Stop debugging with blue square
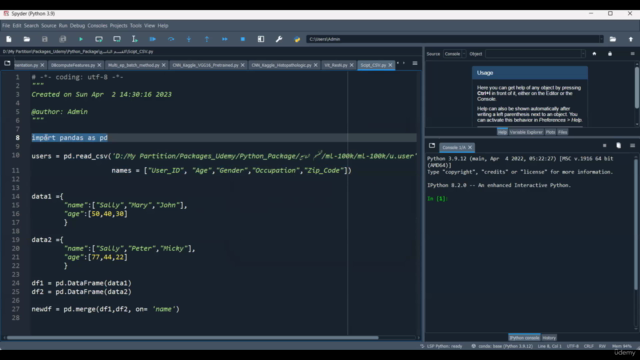This screenshot has height=360, width=640. click(x=243, y=39)
